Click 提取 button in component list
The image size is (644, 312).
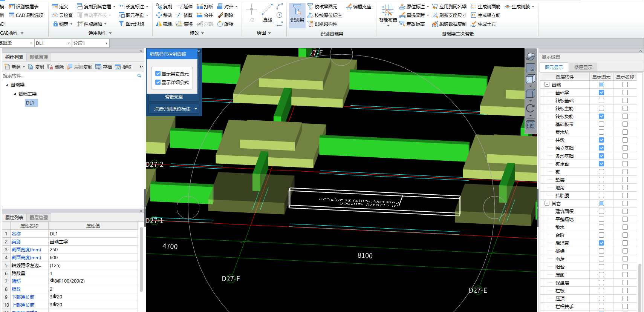tap(123, 67)
